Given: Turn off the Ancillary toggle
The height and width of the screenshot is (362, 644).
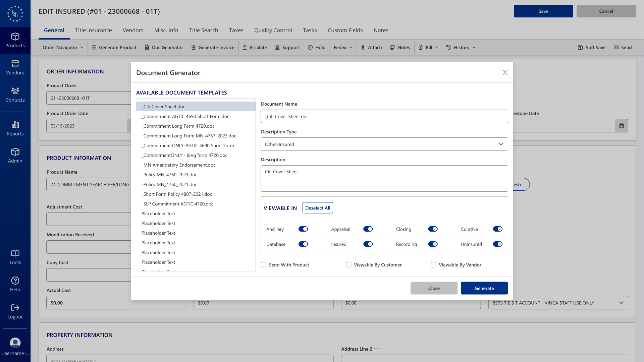Looking at the screenshot, I should pos(303,229).
